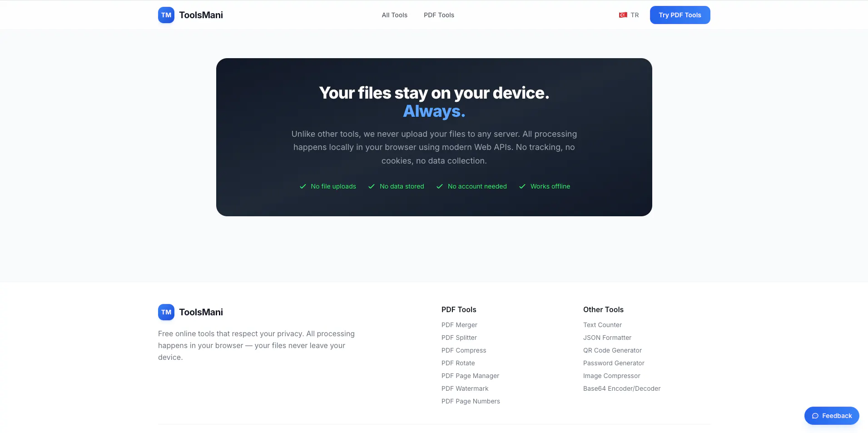Image resolution: width=868 pixels, height=433 pixels.
Task: Open the Password Generator link
Action: coord(614,363)
